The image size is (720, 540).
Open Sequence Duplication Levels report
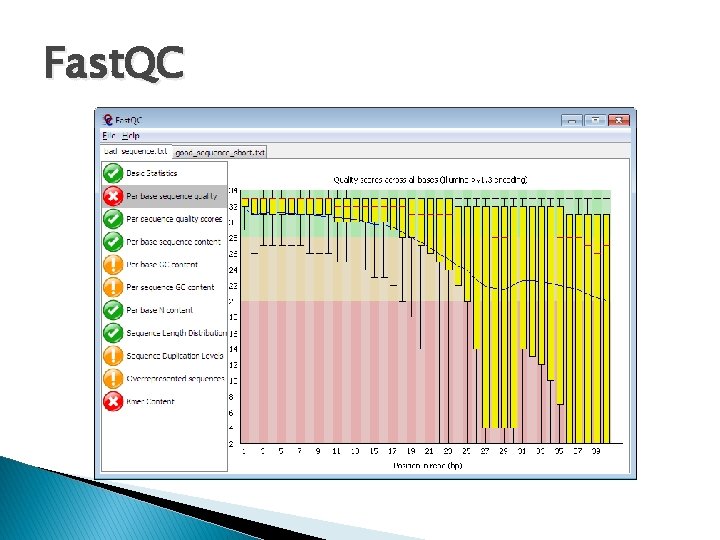(x=164, y=356)
